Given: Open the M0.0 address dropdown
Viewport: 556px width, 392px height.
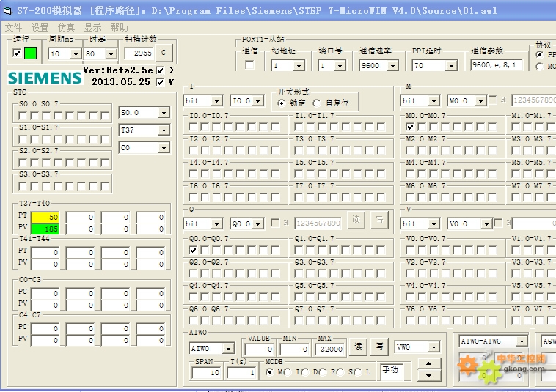Looking at the screenshot, I should click(x=480, y=101).
